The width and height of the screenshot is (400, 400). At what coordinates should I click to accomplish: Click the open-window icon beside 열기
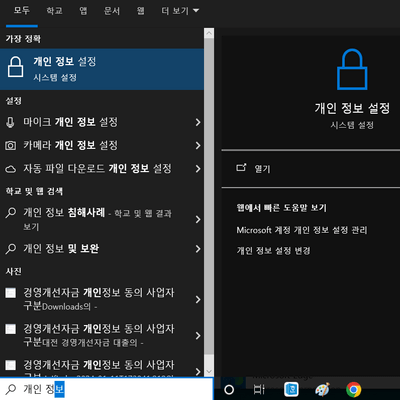pos(241,167)
